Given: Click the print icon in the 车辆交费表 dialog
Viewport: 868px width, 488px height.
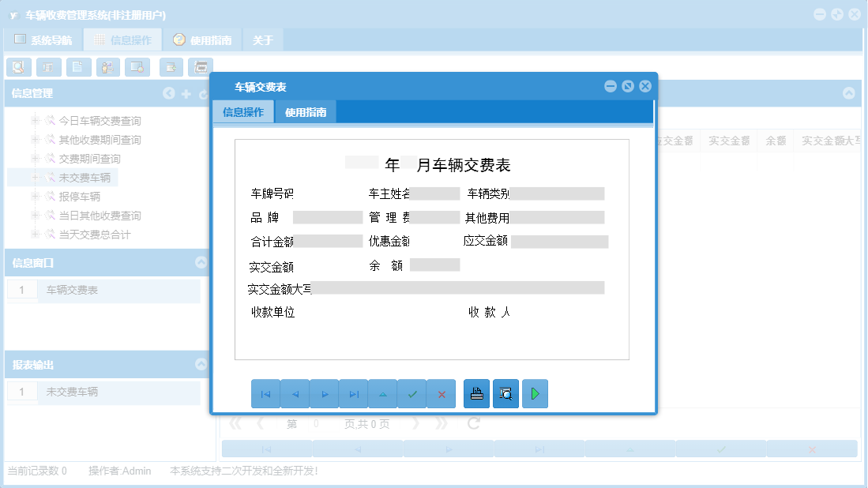Looking at the screenshot, I should click(x=477, y=393).
